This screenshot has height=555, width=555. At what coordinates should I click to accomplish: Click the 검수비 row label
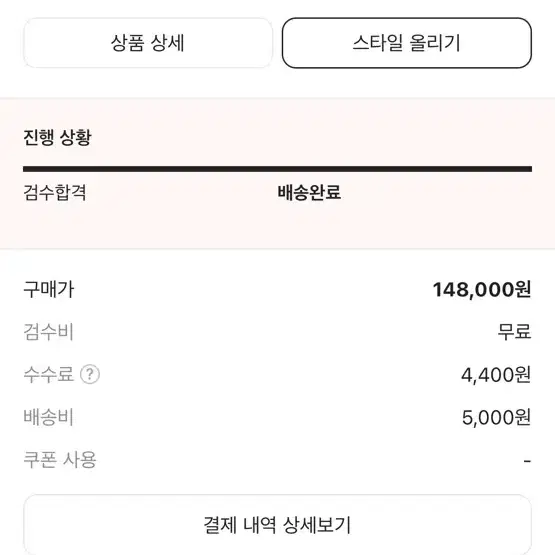coord(48,332)
